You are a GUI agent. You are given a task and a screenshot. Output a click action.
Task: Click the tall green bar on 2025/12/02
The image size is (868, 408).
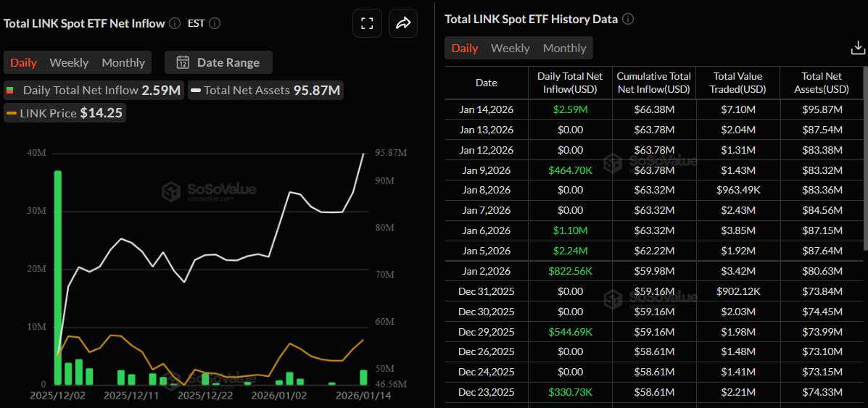coord(57,277)
